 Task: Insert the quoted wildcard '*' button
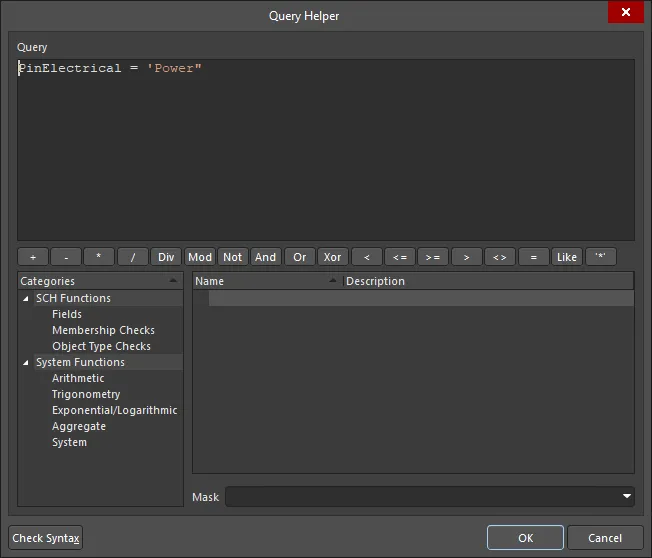(x=600, y=257)
